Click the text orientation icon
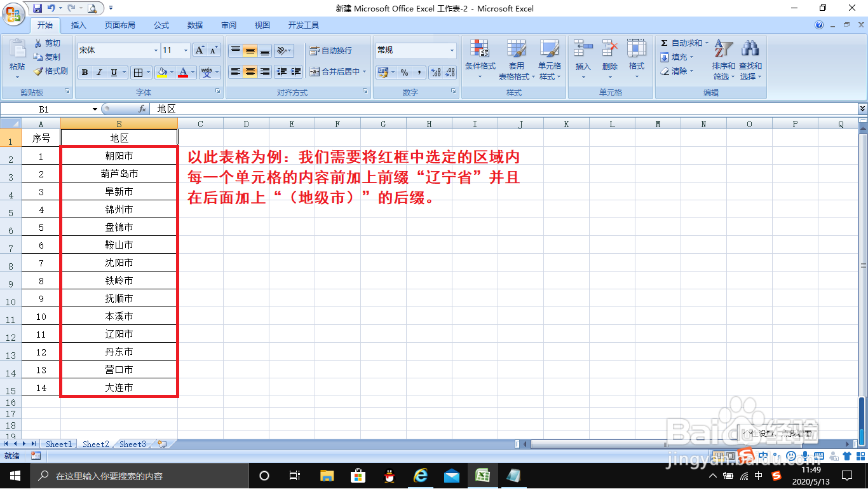Image resolution: width=868 pixels, height=489 pixels. (x=282, y=50)
